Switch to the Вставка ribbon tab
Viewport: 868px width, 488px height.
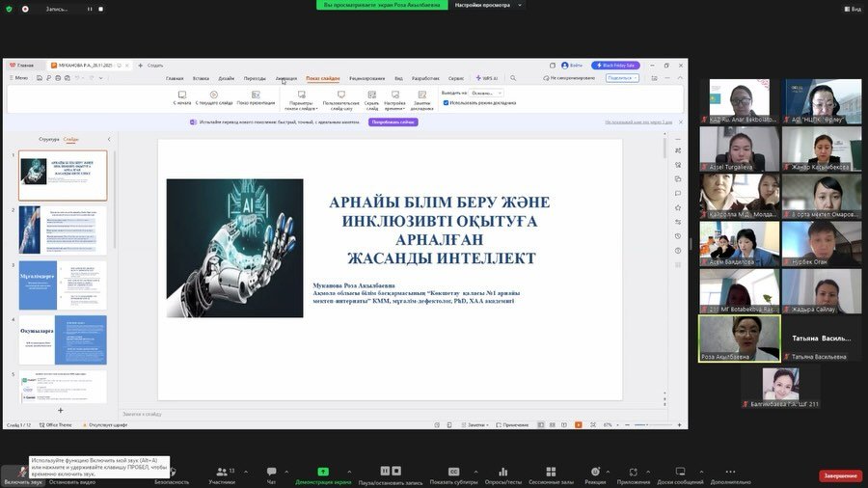[201, 78]
